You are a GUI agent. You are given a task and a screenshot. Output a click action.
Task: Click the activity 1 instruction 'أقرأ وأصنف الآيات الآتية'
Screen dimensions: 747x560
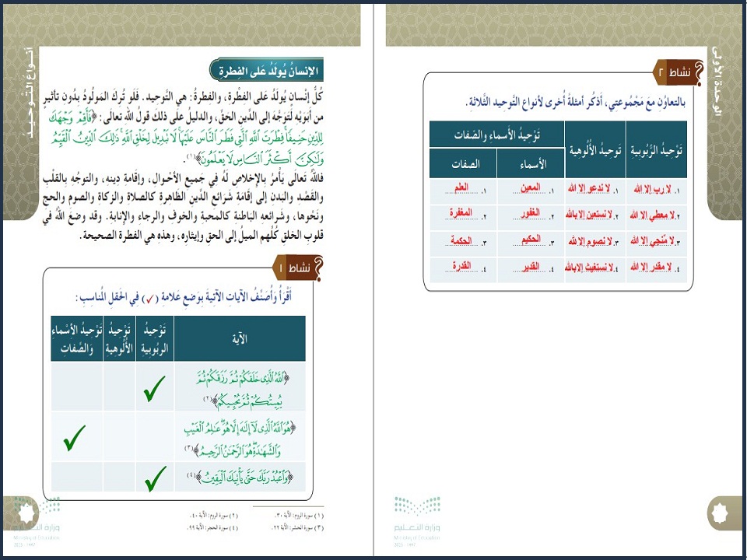coord(184,298)
